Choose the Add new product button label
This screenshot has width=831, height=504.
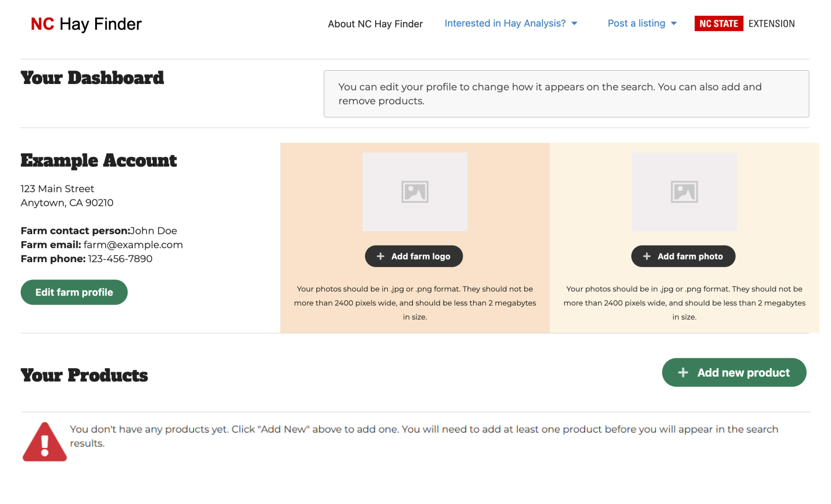743,372
